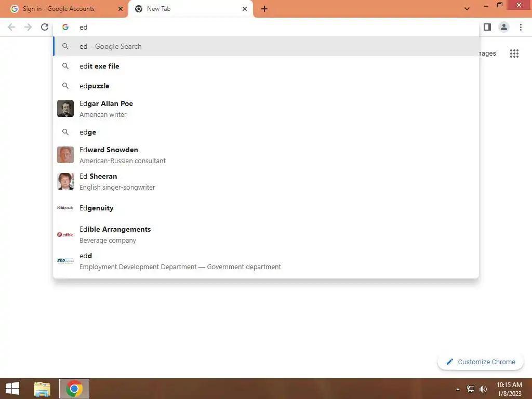Click the EDD logo icon

point(65,261)
